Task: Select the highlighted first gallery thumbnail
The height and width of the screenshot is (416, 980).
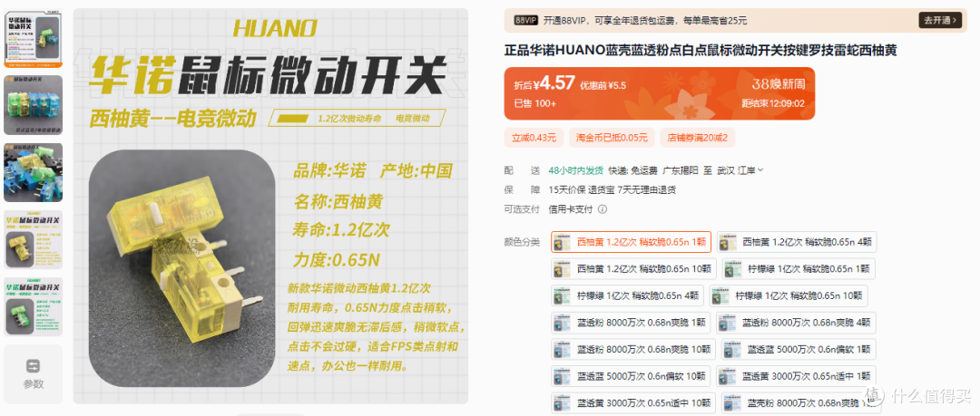Action: pyautogui.click(x=34, y=37)
